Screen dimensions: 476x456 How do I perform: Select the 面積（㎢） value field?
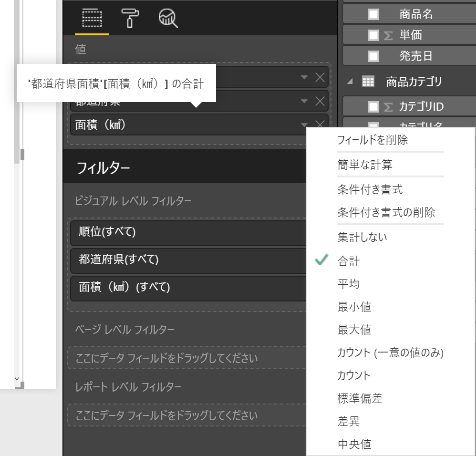point(188,124)
